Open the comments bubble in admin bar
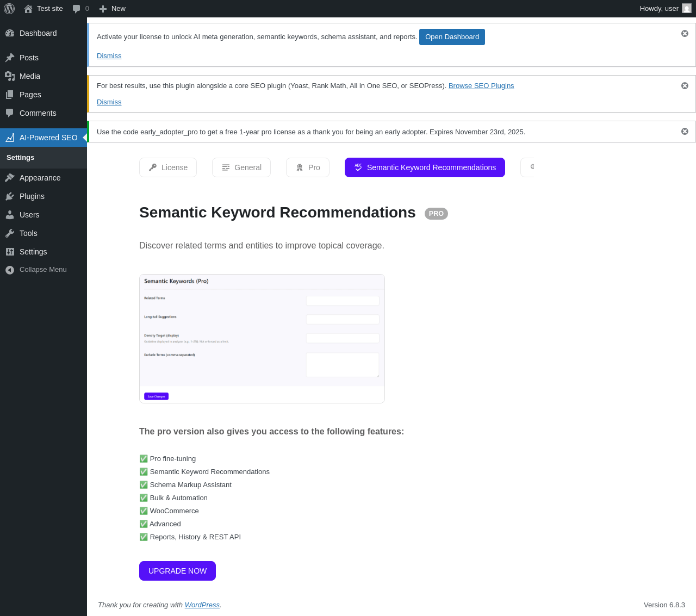696x616 pixels. 77,9
